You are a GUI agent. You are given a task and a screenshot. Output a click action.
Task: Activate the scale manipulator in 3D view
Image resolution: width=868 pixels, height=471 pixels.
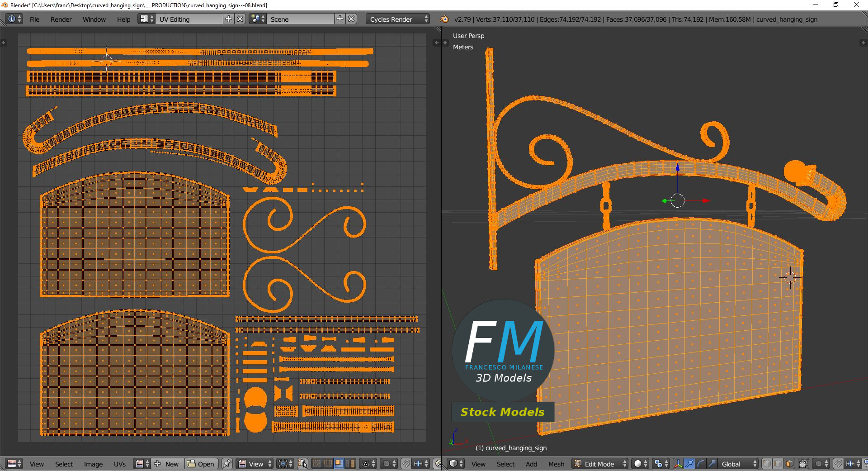[x=712, y=464]
